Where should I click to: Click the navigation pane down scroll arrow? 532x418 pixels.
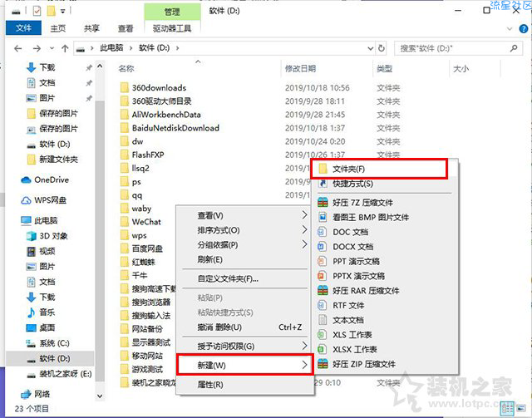[x=100, y=396]
